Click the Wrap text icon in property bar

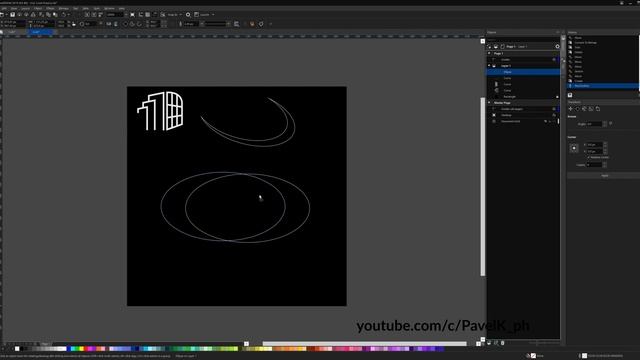point(237,24)
